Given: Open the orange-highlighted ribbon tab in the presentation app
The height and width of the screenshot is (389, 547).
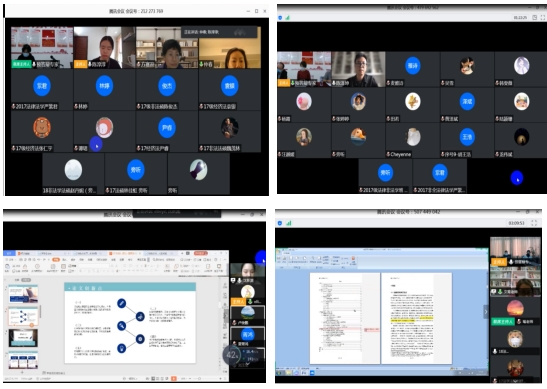Looking at the screenshot, I should pos(56,260).
